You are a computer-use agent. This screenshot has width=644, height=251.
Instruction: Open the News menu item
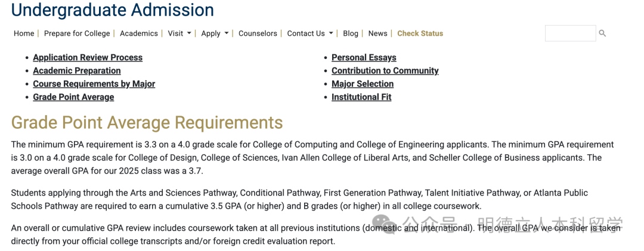[x=377, y=33]
